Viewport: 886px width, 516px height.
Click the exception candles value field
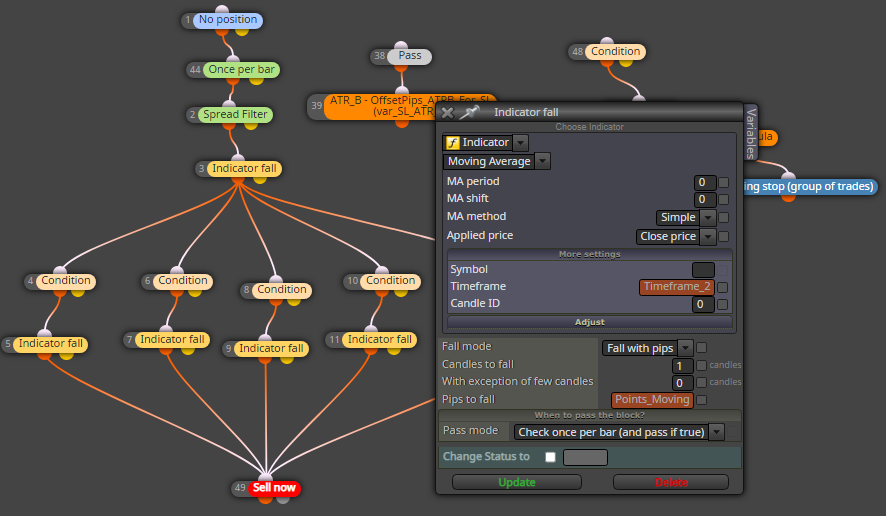[x=683, y=383]
